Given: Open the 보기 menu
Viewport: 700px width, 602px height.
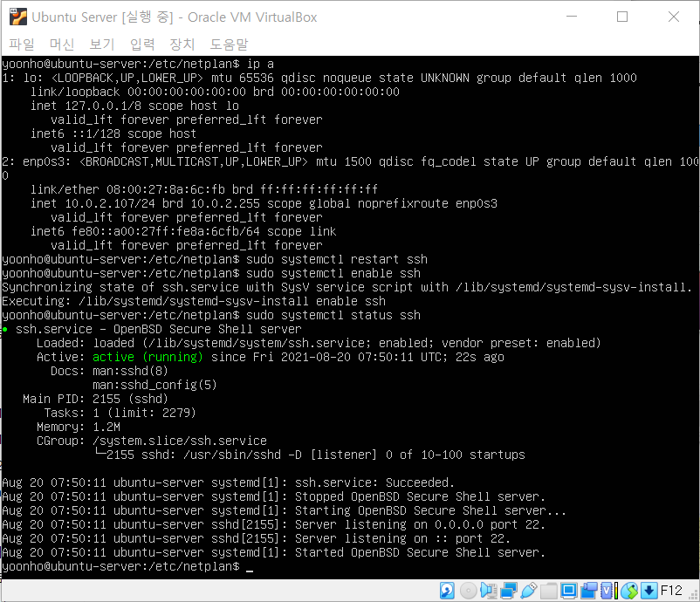Looking at the screenshot, I should coord(102,44).
